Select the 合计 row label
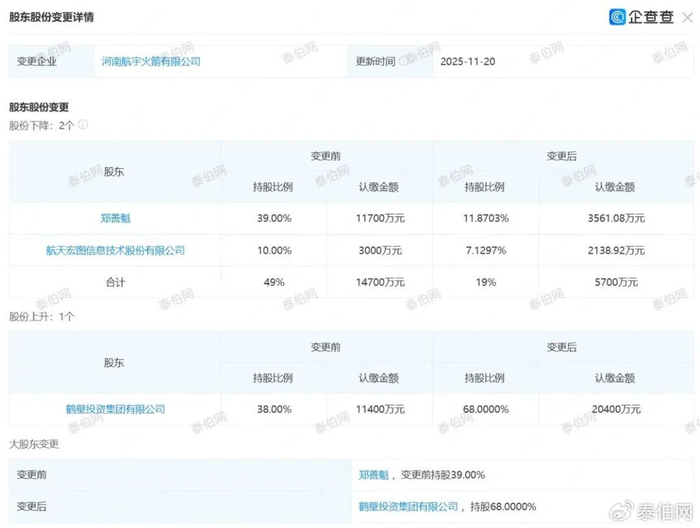Screen dimensions: 700x528 (x=115, y=282)
